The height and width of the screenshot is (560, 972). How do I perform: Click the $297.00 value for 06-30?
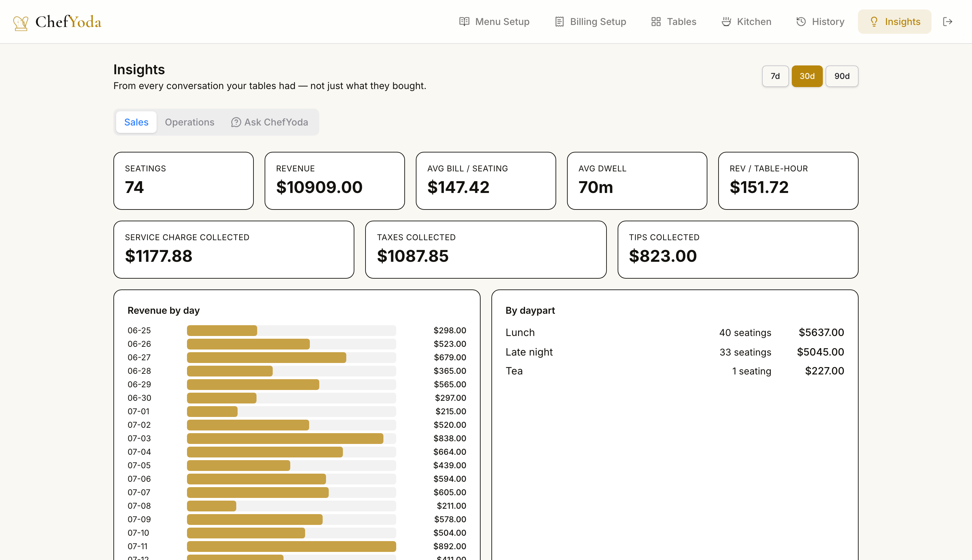450,398
